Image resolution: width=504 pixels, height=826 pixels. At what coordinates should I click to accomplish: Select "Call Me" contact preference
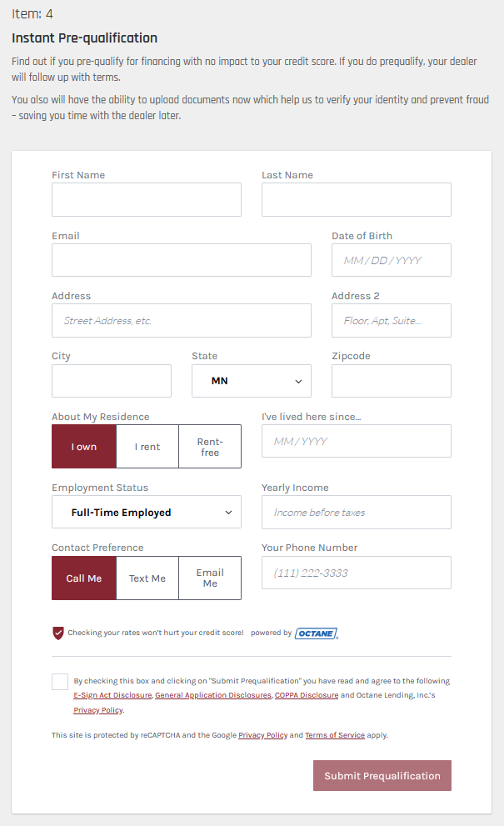coord(84,578)
